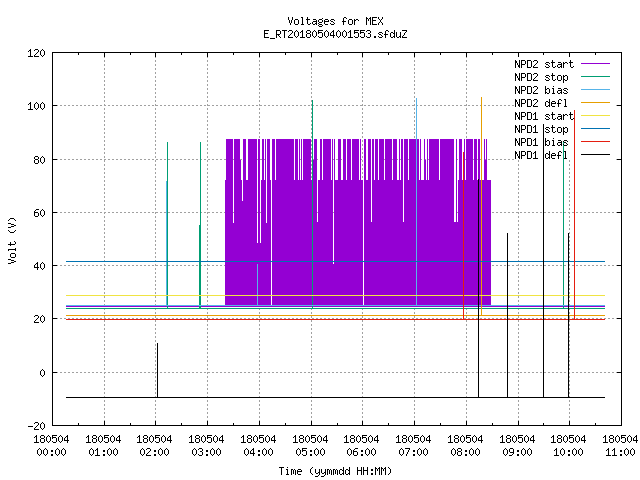Click the y-axis tick label 20

pyautogui.click(x=39, y=319)
